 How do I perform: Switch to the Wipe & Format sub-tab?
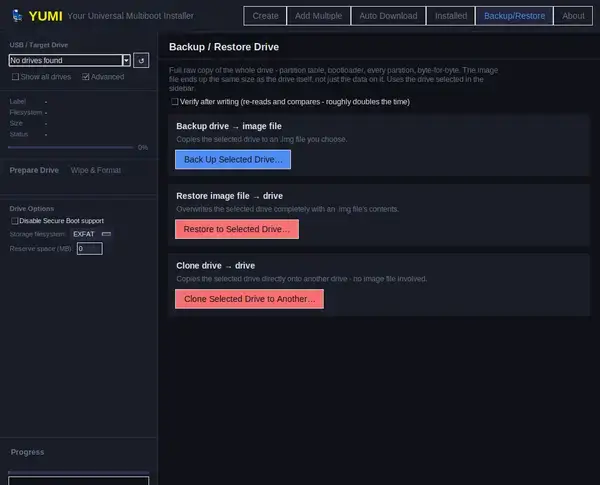[x=96, y=170]
